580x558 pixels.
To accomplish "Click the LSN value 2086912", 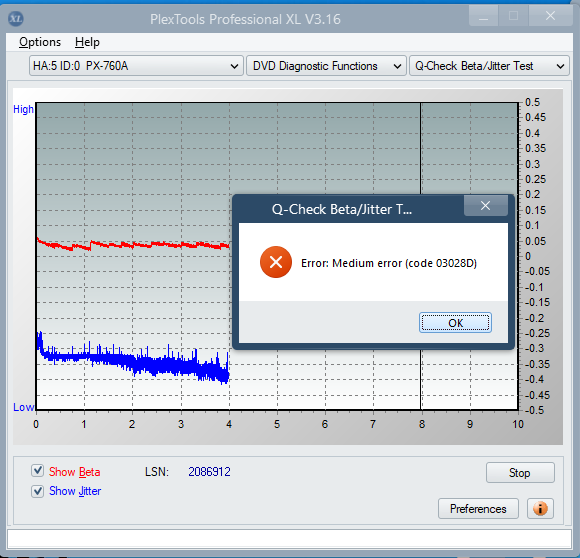I will click(x=209, y=472).
